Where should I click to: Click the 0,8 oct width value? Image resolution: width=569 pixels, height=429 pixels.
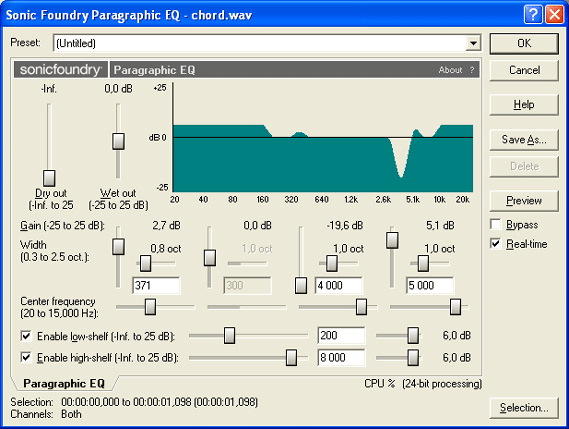(x=166, y=249)
